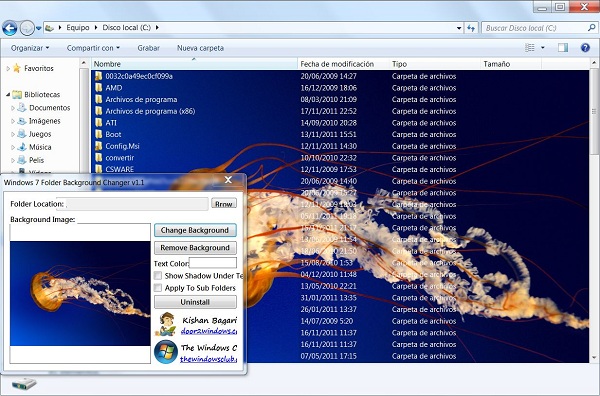Click the change view icon
Screen dimensions: 600x396
tap(530, 47)
